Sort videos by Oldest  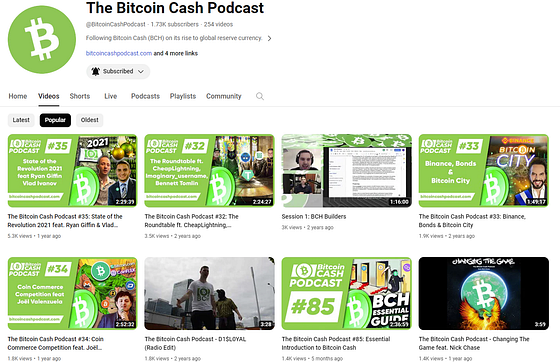90,120
